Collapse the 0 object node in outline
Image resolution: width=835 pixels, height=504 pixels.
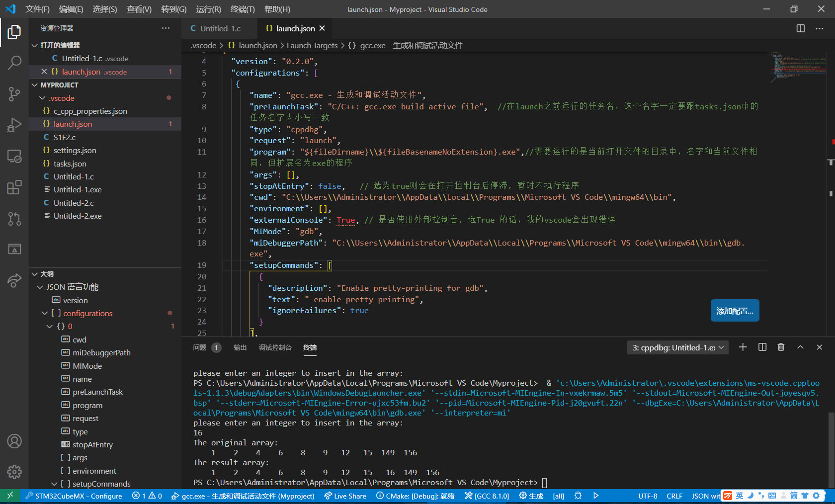(50, 326)
